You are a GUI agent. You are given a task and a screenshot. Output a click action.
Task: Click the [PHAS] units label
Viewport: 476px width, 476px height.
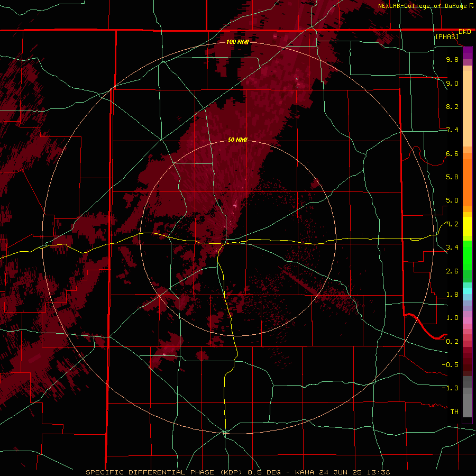(447, 37)
